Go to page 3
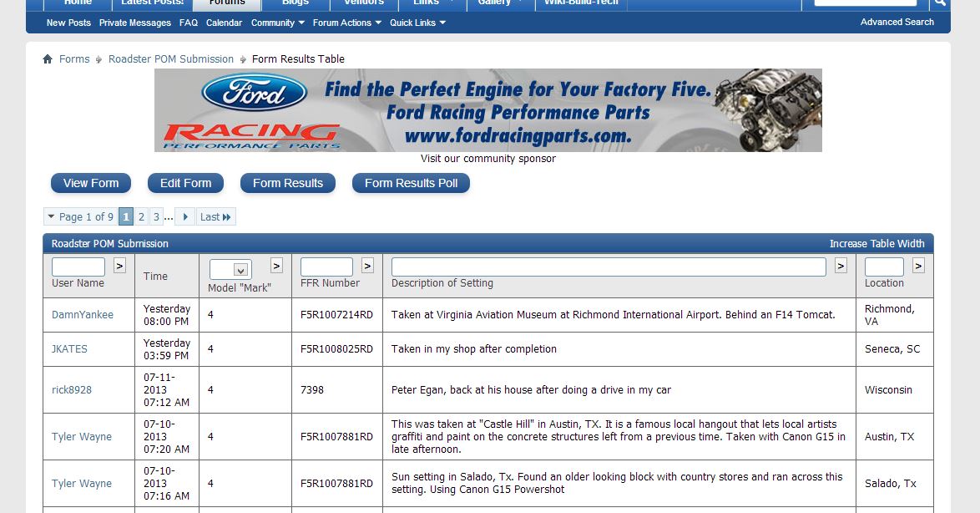The image size is (980, 513). (156, 216)
